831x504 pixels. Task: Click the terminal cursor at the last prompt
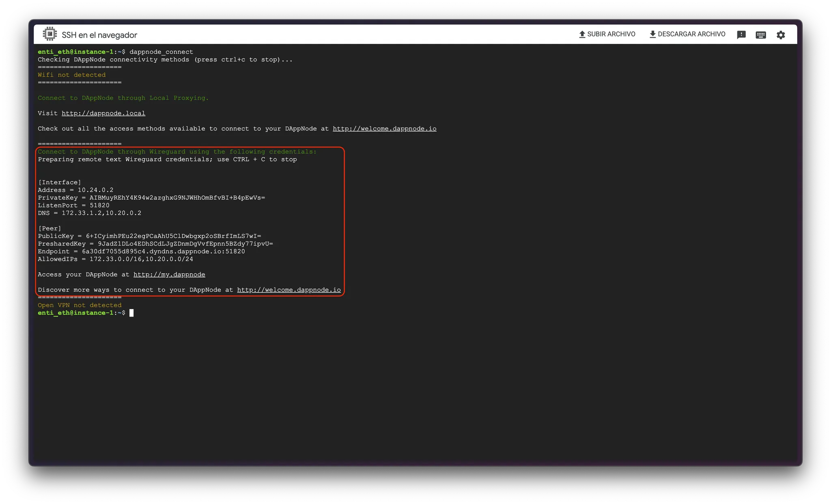tap(131, 313)
